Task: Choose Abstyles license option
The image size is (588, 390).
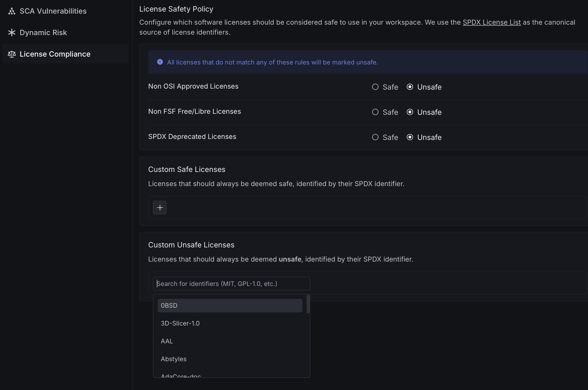Action: coord(230,359)
